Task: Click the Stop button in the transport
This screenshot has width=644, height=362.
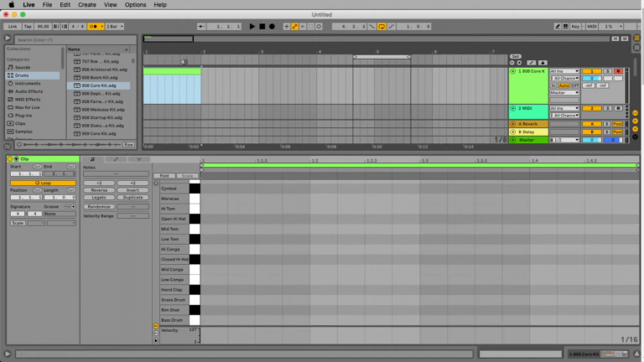Action: pos(262,26)
